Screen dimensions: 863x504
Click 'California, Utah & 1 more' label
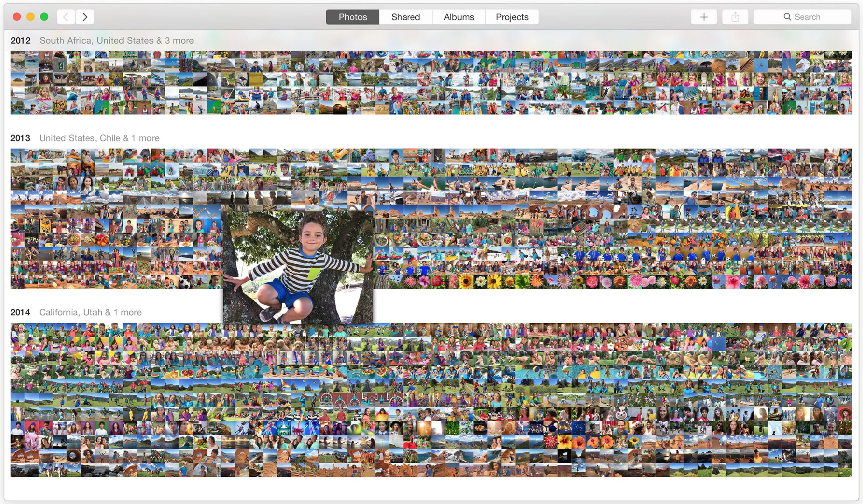tap(90, 313)
